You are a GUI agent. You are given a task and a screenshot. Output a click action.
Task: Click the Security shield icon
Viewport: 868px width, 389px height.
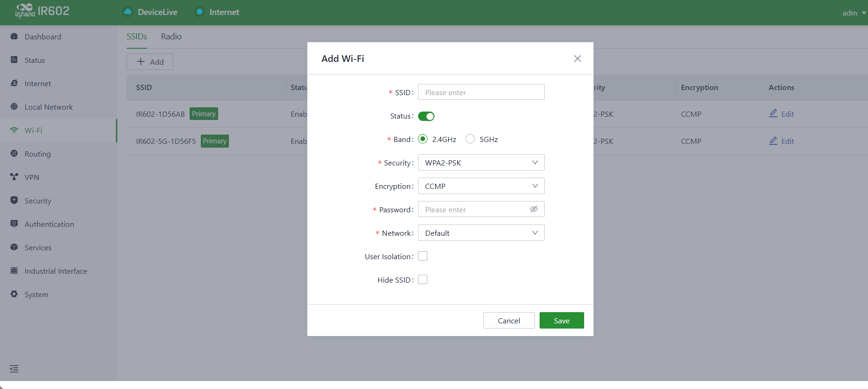coord(14,201)
